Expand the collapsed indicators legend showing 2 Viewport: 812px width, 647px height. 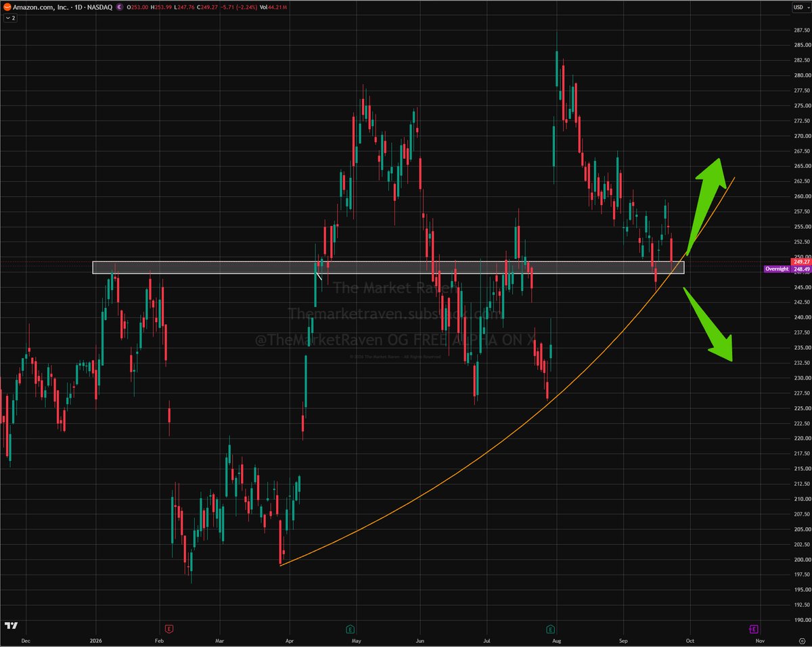tap(12, 18)
